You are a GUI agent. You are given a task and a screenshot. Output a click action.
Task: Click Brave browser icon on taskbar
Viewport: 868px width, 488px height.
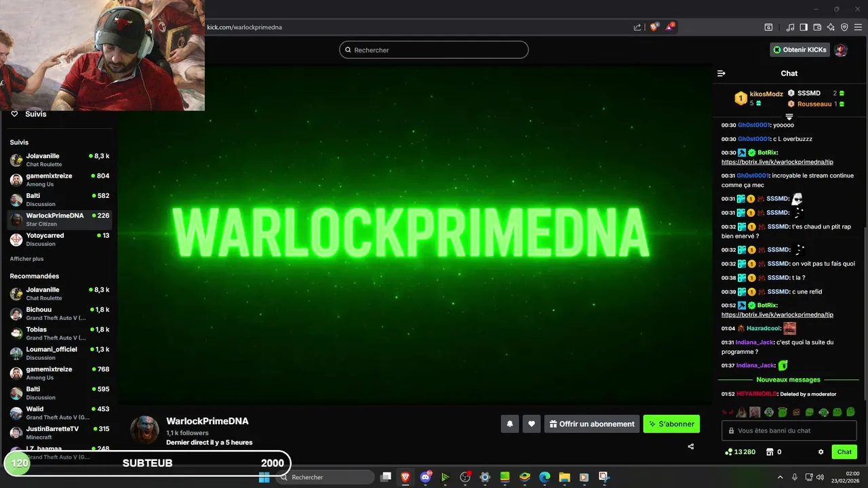pyautogui.click(x=406, y=477)
